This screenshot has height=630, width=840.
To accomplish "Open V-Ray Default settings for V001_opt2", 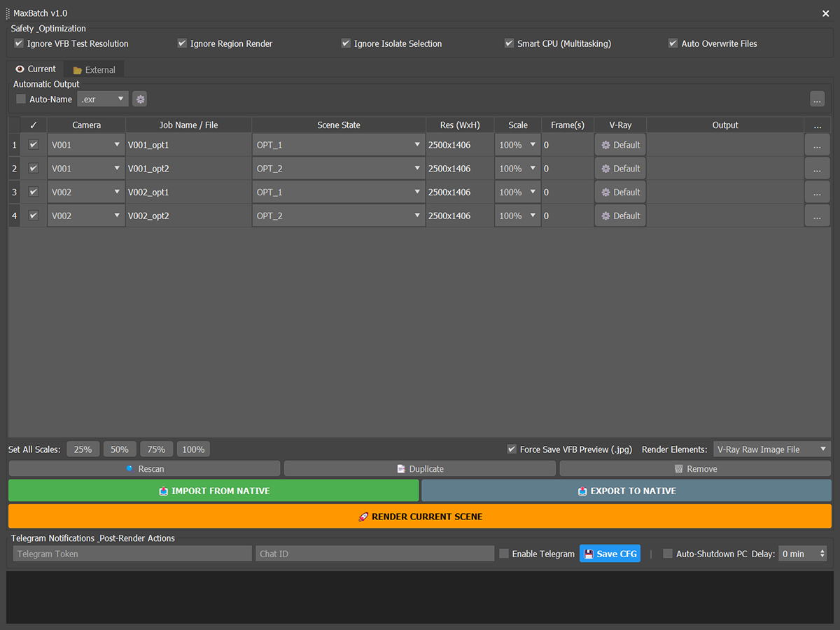I will pos(620,169).
